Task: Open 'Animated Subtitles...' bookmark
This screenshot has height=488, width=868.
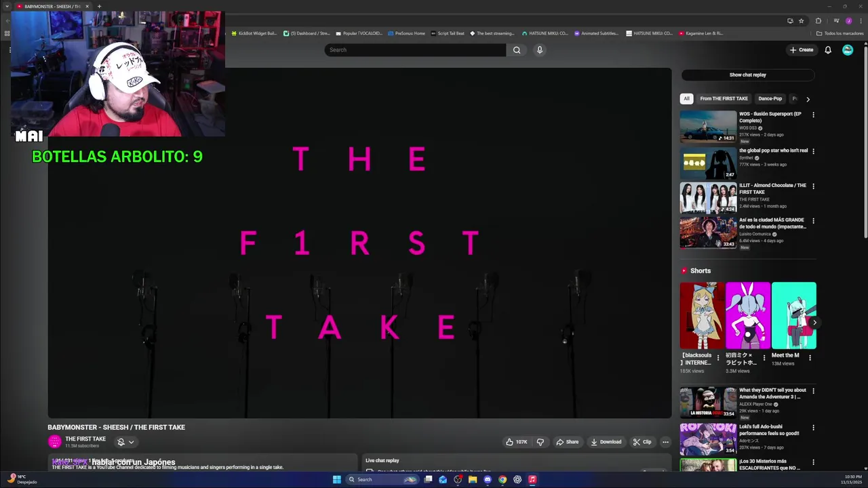Action: [x=596, y=33]
